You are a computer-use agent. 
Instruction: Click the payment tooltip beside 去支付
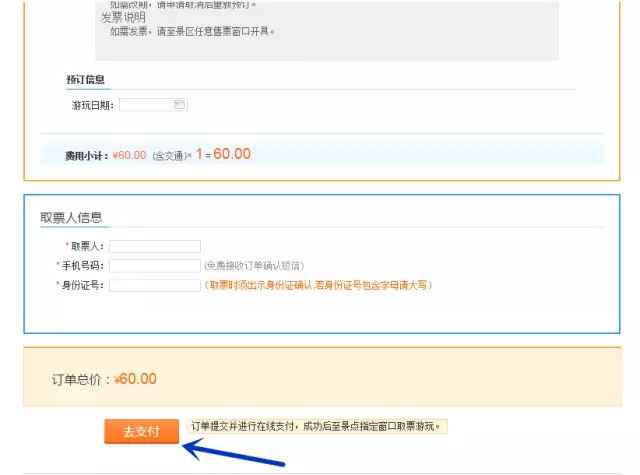coord(318,426)
